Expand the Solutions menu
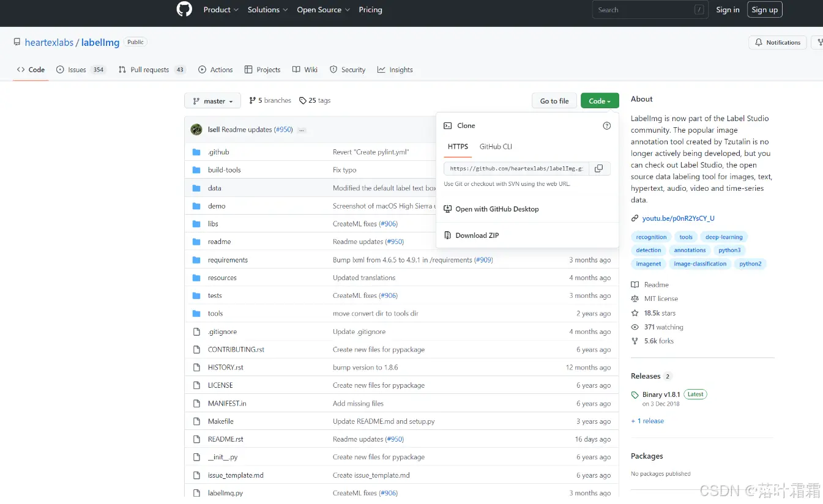Image resolution: width=823 pixels, height=504 pixels. [x=267, y=10]
